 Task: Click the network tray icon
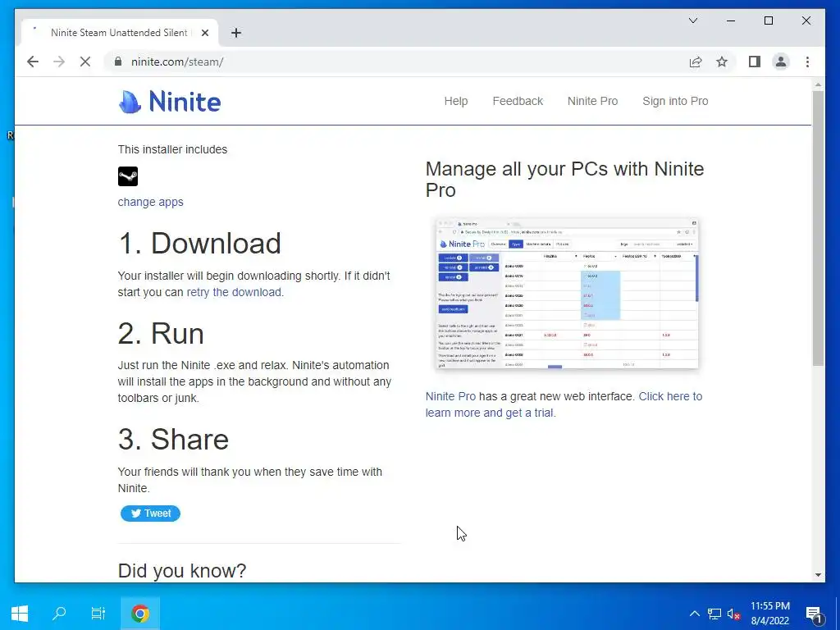[714, 614]
